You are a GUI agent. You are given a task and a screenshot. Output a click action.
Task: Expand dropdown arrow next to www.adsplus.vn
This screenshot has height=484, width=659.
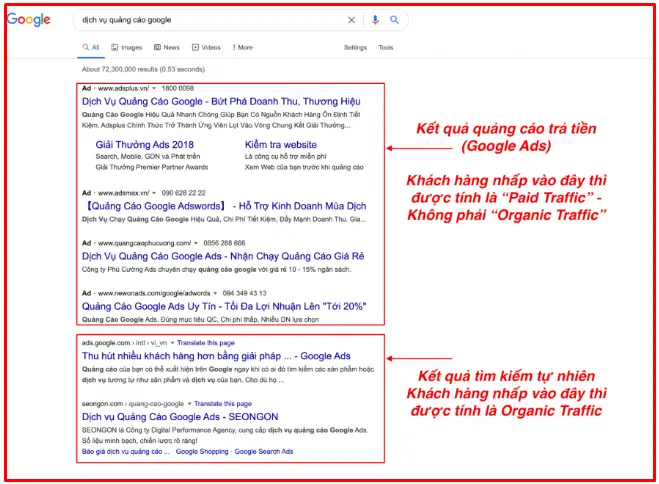pyautogui.click(x=154, y=88)
